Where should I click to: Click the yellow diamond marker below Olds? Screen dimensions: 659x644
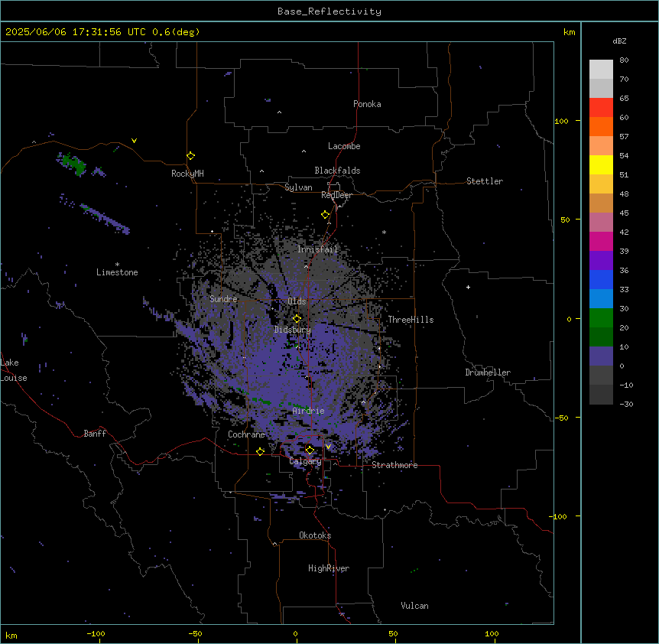(x=297, y=319)
